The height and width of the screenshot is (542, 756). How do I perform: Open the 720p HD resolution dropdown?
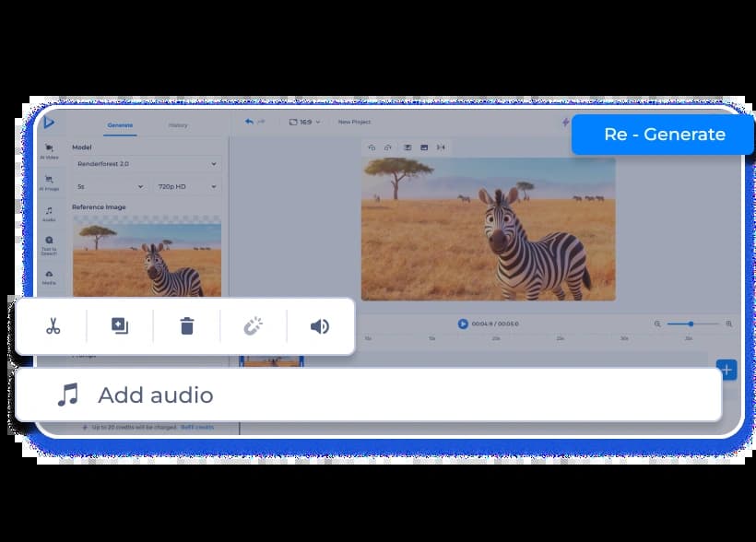pyautogui.click(x=187, y=187)
